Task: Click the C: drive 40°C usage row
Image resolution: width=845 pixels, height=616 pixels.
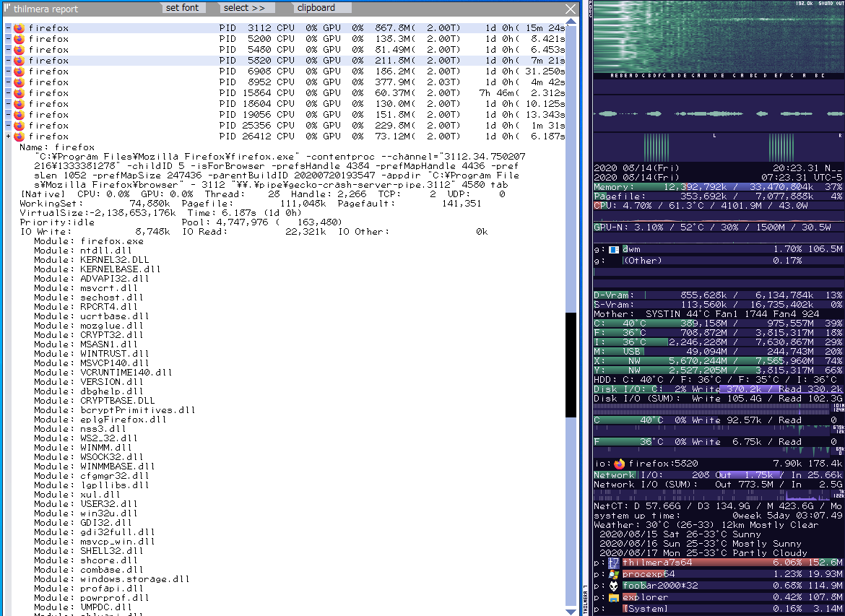Action: pos(718,324)
